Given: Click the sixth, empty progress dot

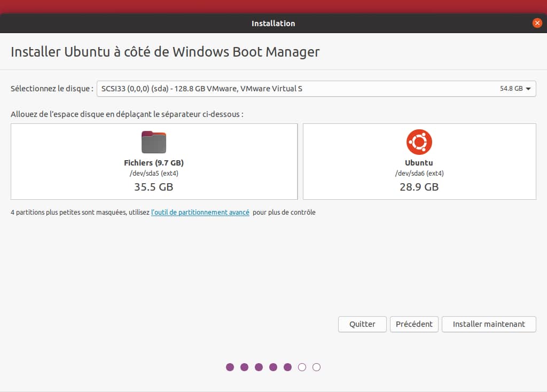Looking at the screenshot, I should pos(302,367).
